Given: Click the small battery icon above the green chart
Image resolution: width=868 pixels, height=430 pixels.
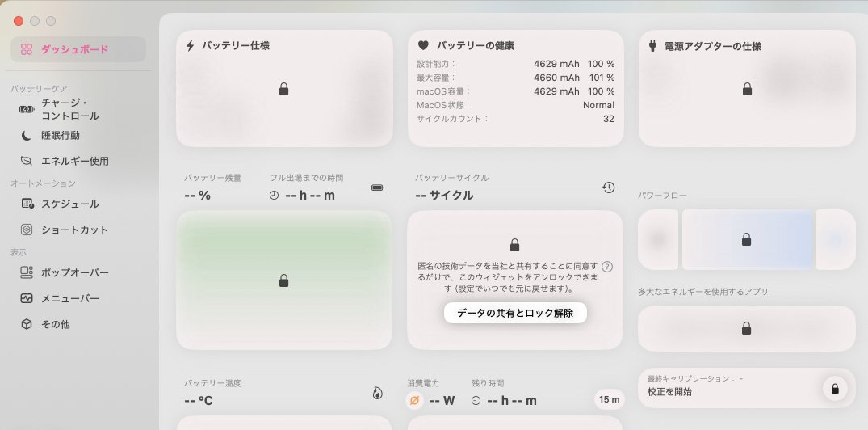Looking at the screenshot, I should click(x=378, y=188).
